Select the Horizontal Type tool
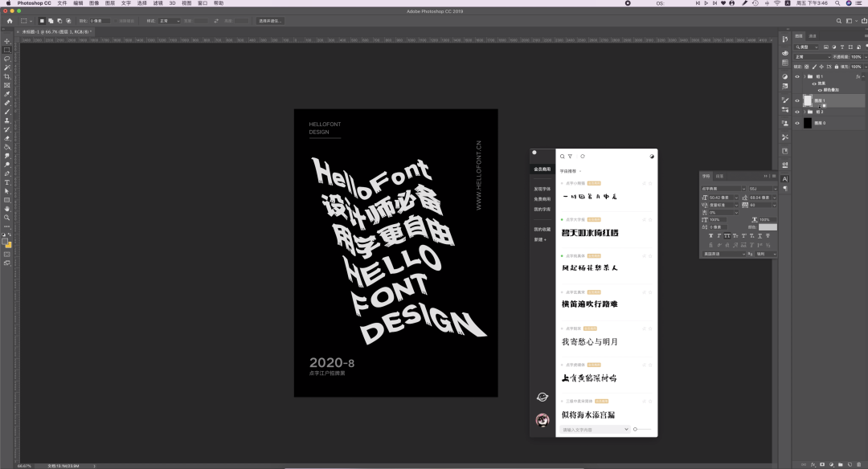Image resolution: width=868 pixels, height=469 pixels. click(7, 182)
